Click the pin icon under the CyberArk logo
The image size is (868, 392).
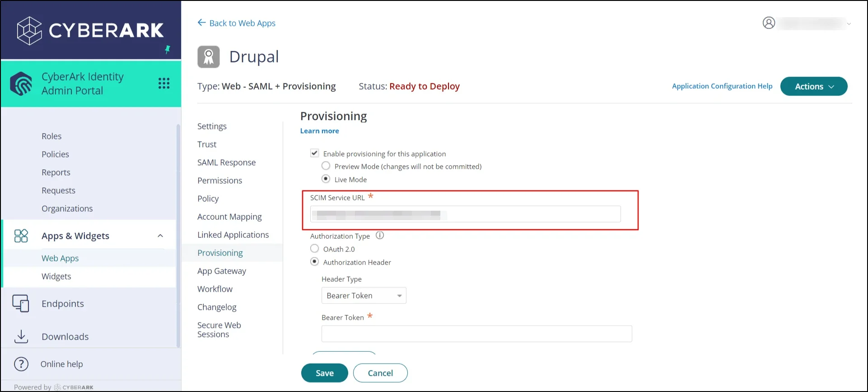(168, 49)
